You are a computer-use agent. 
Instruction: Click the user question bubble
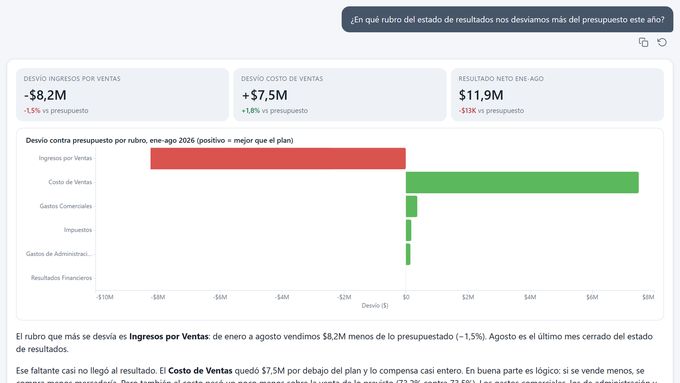pos(507,20)
